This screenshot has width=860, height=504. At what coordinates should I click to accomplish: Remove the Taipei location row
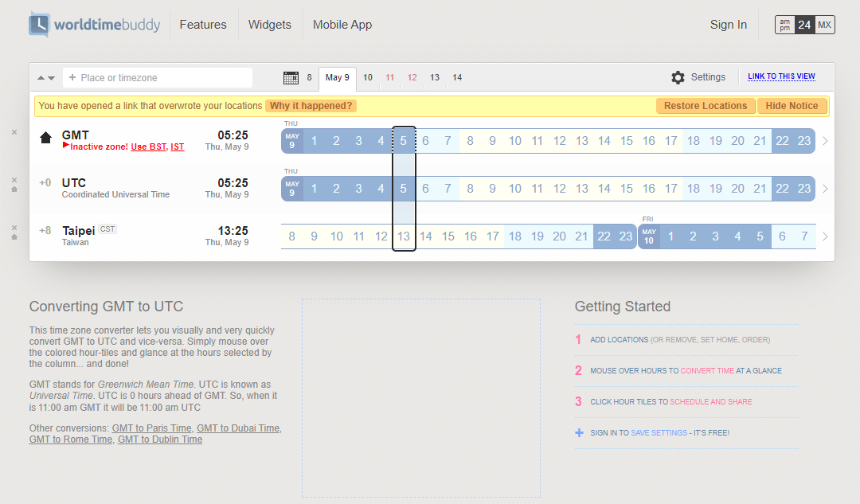[x=14, y=228]
